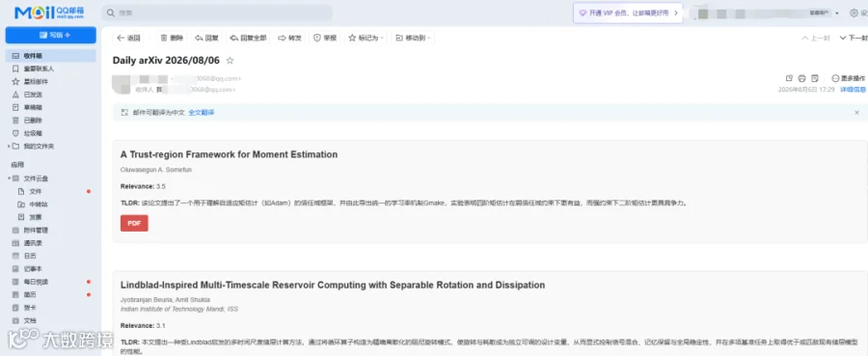Image resolution: width=868 pixels, height=356 pixels.
Task: Open the 标记为 (mark as) dropdown
Action: [366, 39]
